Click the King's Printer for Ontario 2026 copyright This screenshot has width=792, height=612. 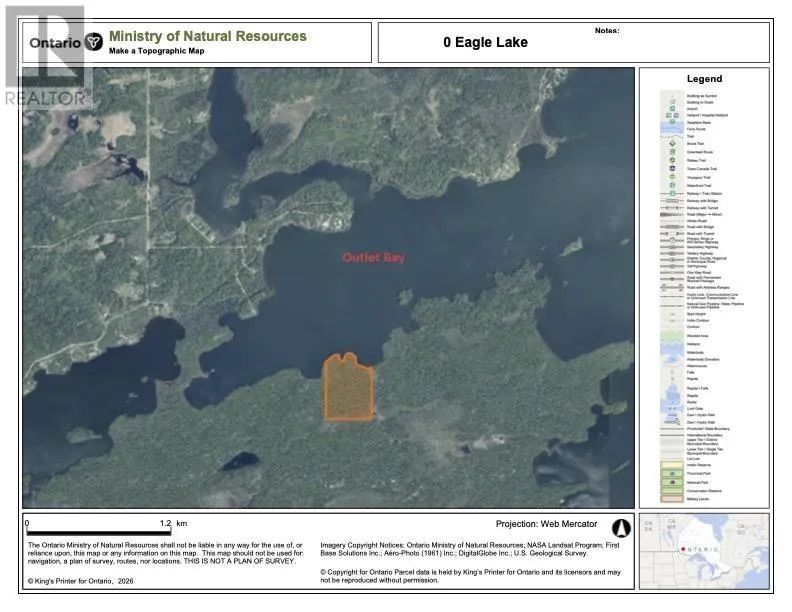tap(81, 581)
